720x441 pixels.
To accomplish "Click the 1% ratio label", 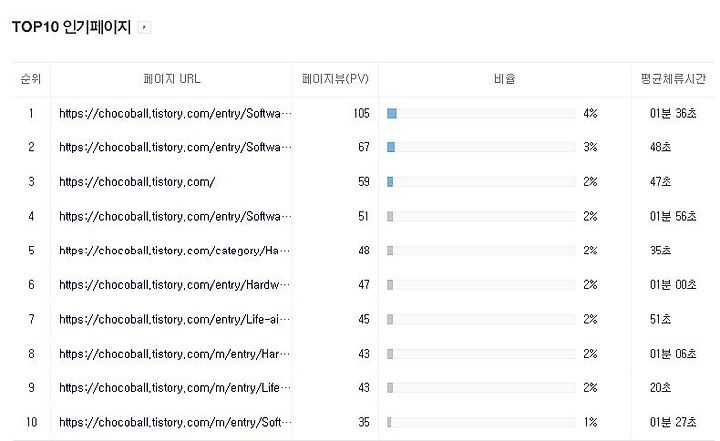I will point(590,422).
